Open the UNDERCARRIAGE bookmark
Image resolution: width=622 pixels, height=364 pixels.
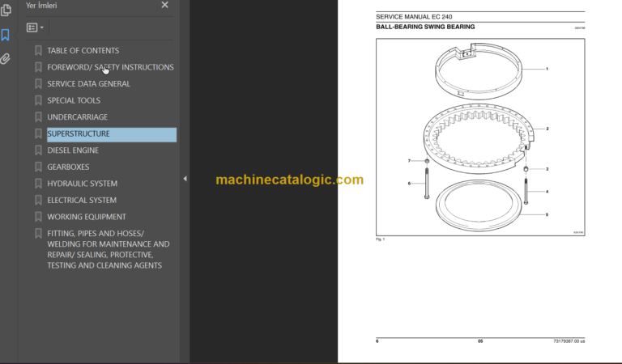click(x=78, y=117)
